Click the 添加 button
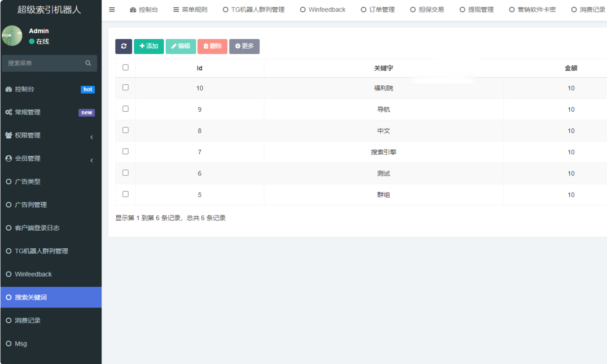This screenshot has height=364, width=607. 149,46
